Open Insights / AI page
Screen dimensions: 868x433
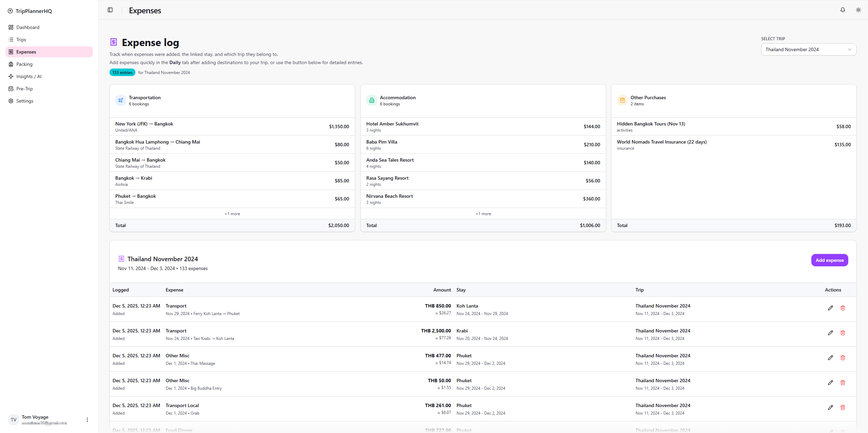pos(29,76)
